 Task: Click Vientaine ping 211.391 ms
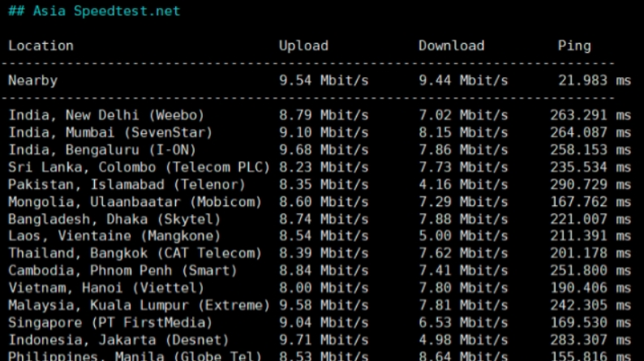[x=590, y=236]
